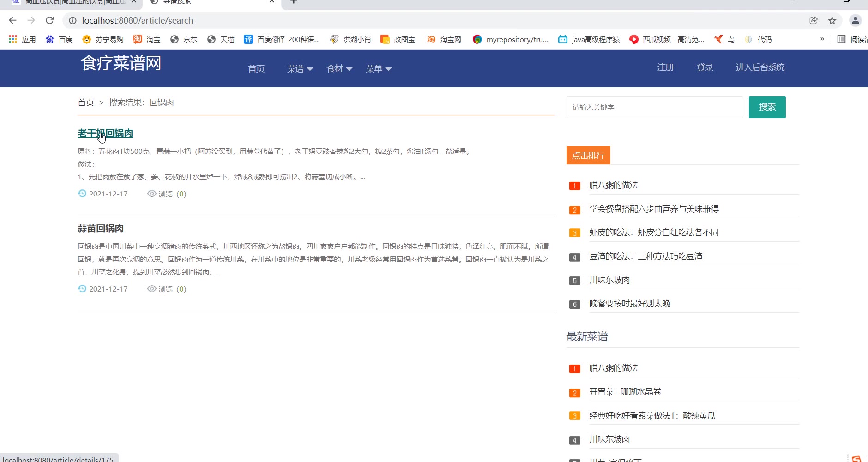The width and height of the screenshot is (868, 462).
Task: Open 天猫 bookmark
Action: (221, 39)
